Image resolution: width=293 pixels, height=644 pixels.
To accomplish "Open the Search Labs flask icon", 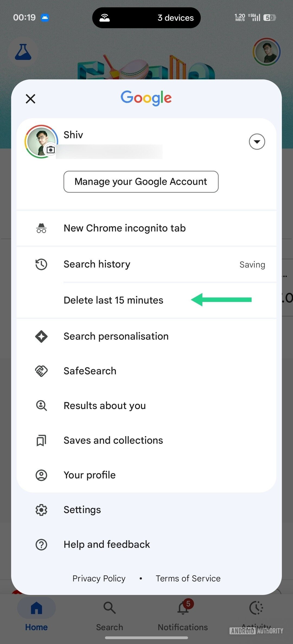I will (23, 52).
